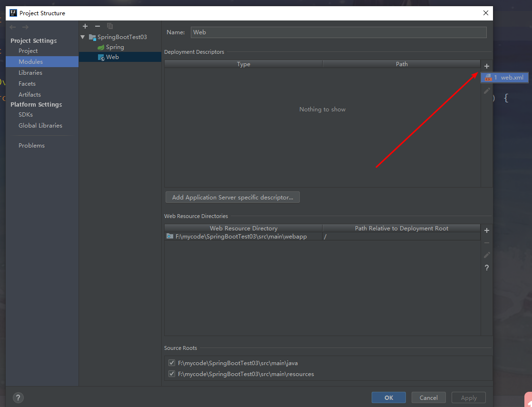Click Add Application Server specific descriptor

click(x=232, y=197)
